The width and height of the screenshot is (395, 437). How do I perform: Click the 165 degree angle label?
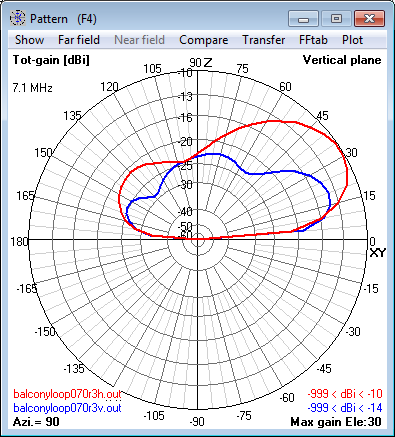tap(25, 196)
